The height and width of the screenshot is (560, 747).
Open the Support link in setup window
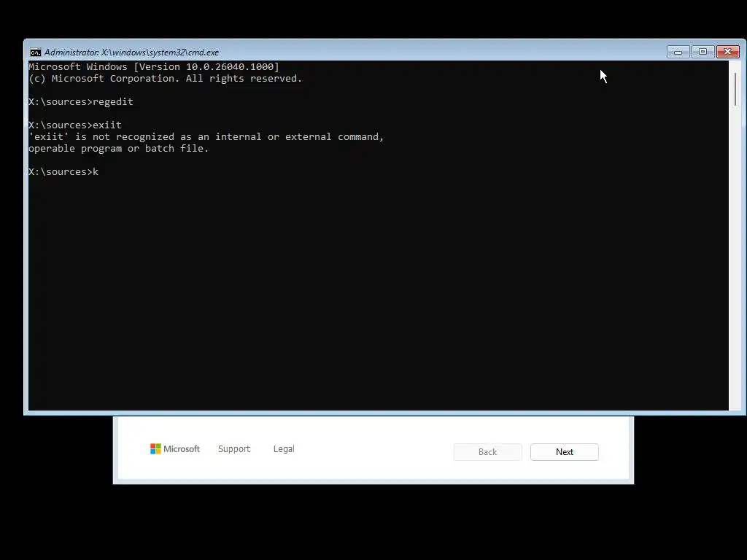point(234,449)
